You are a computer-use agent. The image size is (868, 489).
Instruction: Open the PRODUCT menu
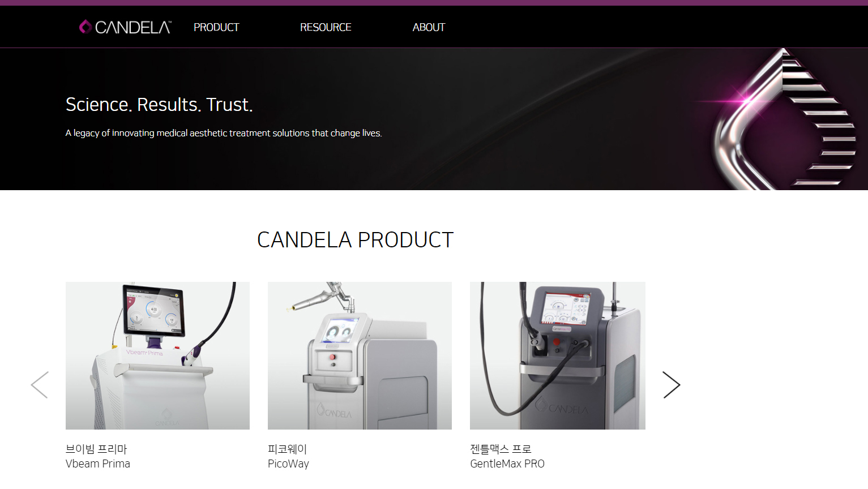pyautogui.click(x=216, y=27)
